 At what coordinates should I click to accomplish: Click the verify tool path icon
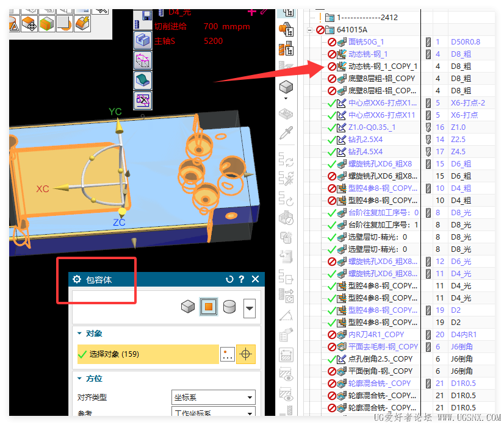pos(286,218)
